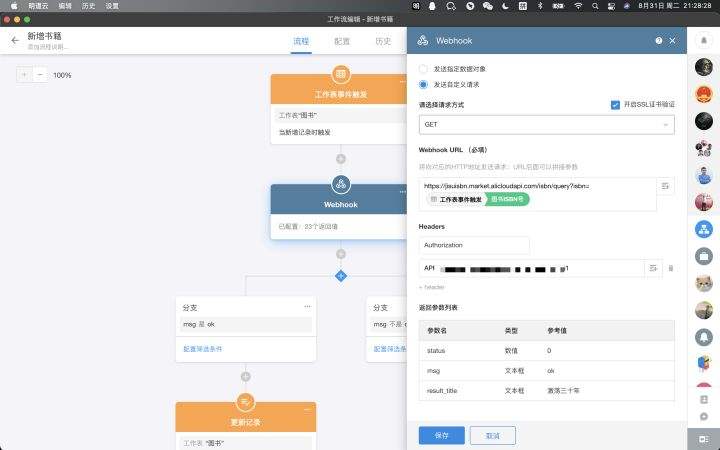Screen dimensions: 720x450
Task: Click the insert-field icon beside Webhook URL
Action: pyautogui.click(x=667, y=186)
